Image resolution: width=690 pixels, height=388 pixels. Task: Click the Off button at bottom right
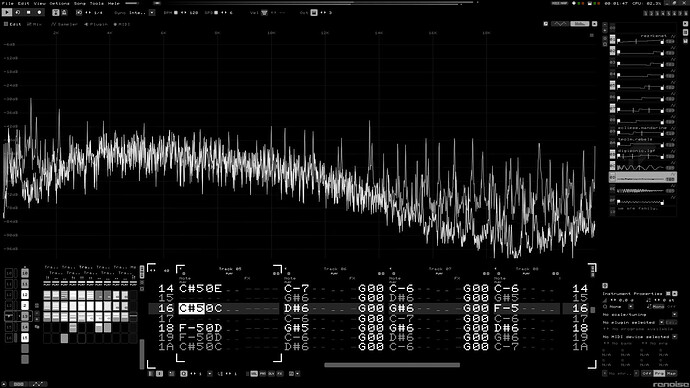pyautogui.click(x=646, y=373)
